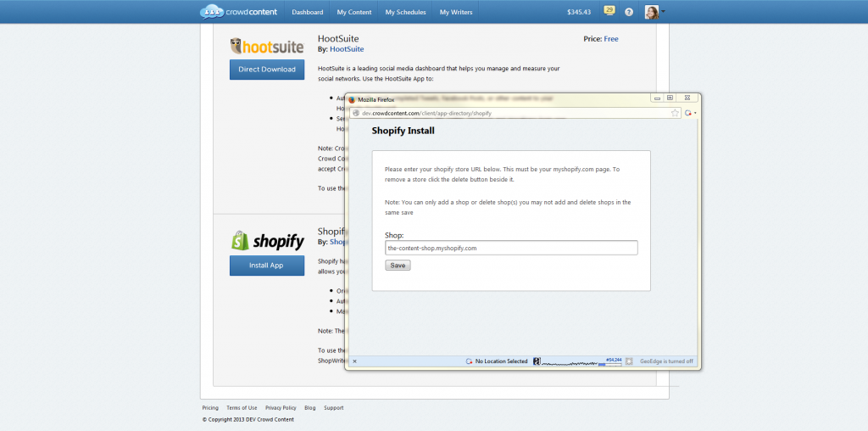This screenshot has width=868, height=431.
Task: Click the Alexa rank icon in status bar
Action: coord(537,361)
